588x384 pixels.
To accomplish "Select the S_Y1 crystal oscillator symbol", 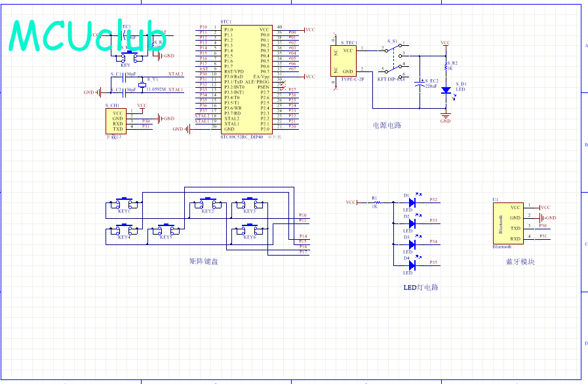I will pyautogui.click(x=142, y=85).
